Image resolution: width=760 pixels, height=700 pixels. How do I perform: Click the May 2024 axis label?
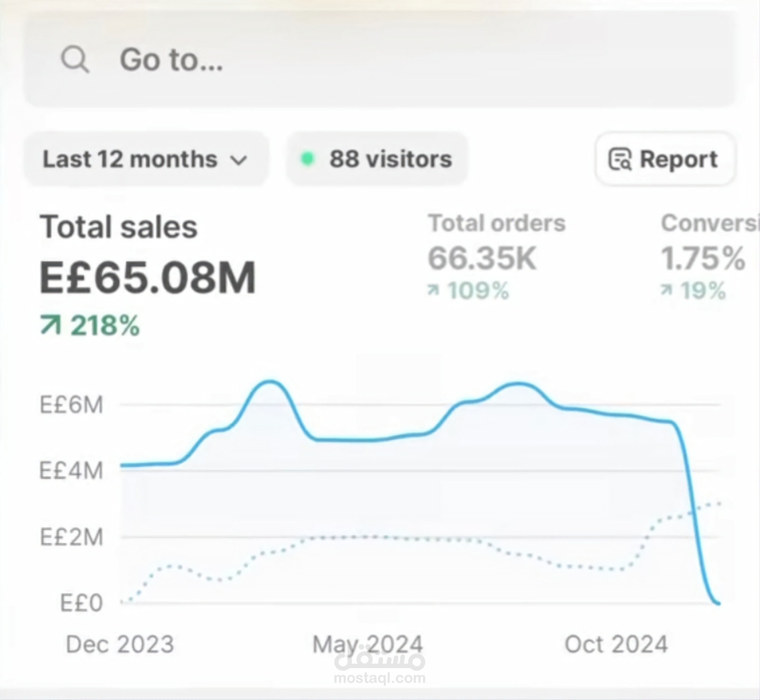(367, 645)
